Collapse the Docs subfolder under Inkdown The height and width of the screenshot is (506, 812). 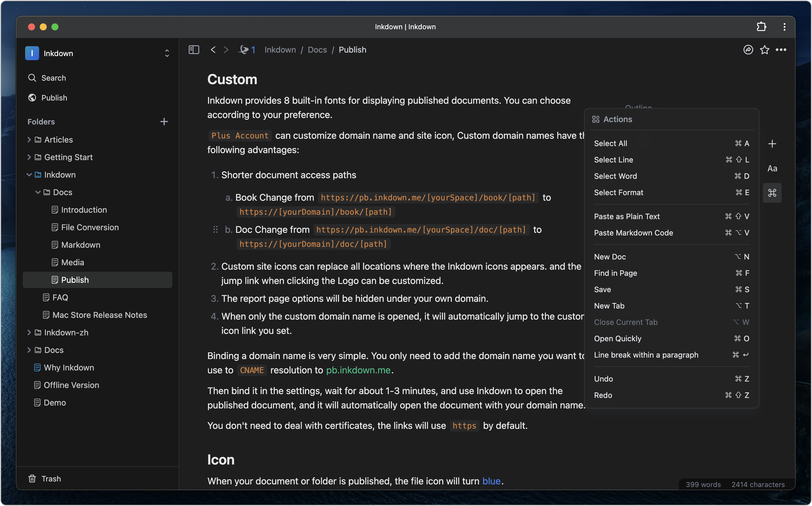coord(38,192)
